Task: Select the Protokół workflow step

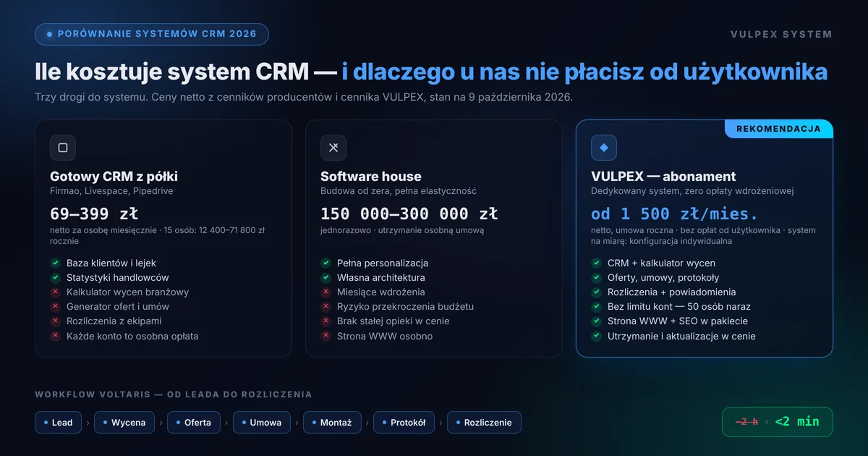Action: pos(404,423)
